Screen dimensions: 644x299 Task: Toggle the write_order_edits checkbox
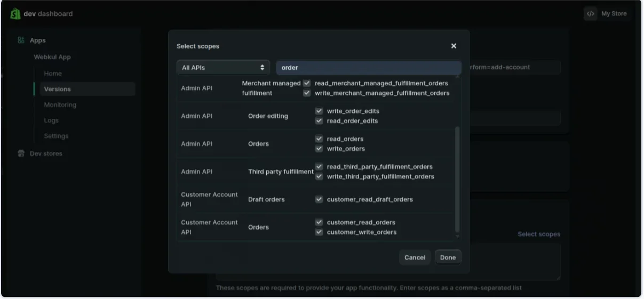(x=319, y=111)
